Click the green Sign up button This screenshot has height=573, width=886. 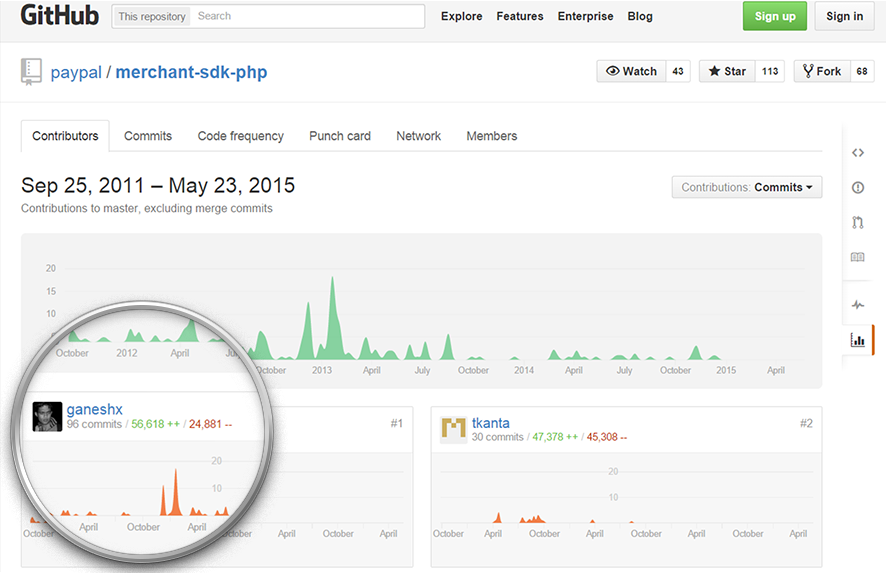point(775,16)
